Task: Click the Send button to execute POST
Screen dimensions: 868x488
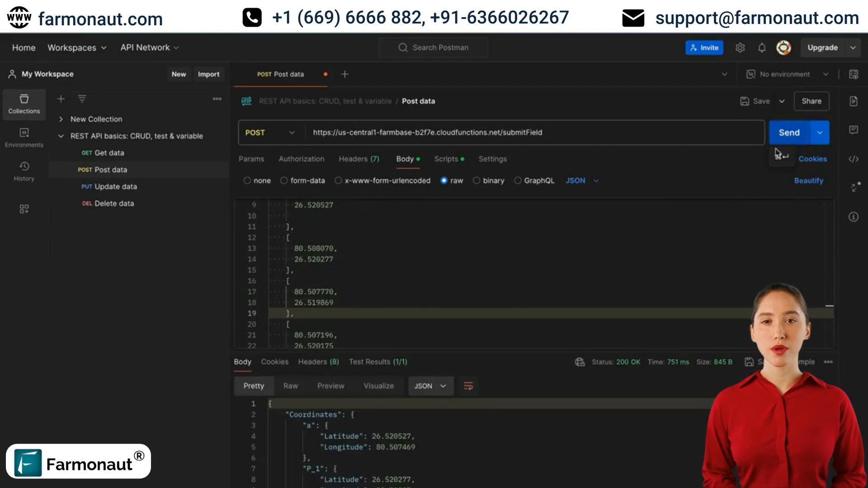Action: tap(790, 131)
